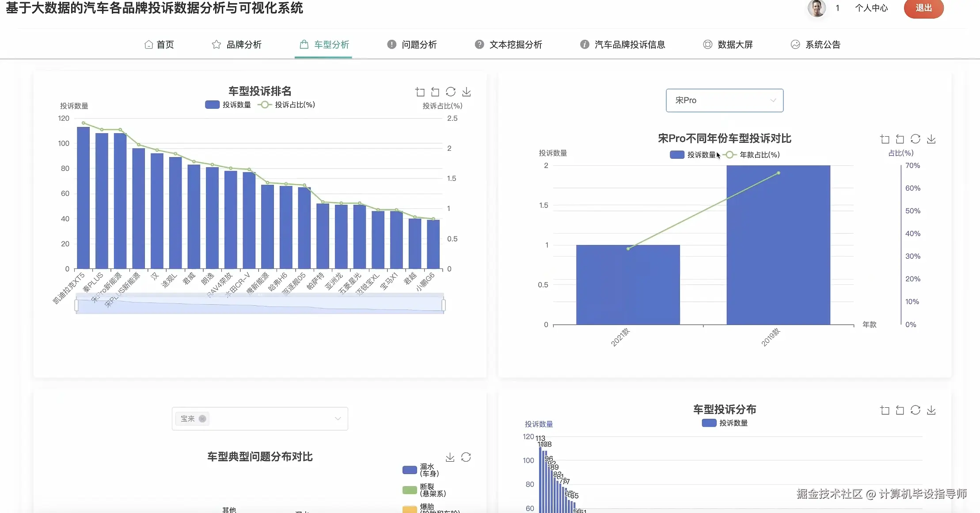Activate area zoom in 宋Pro chart

885,139
